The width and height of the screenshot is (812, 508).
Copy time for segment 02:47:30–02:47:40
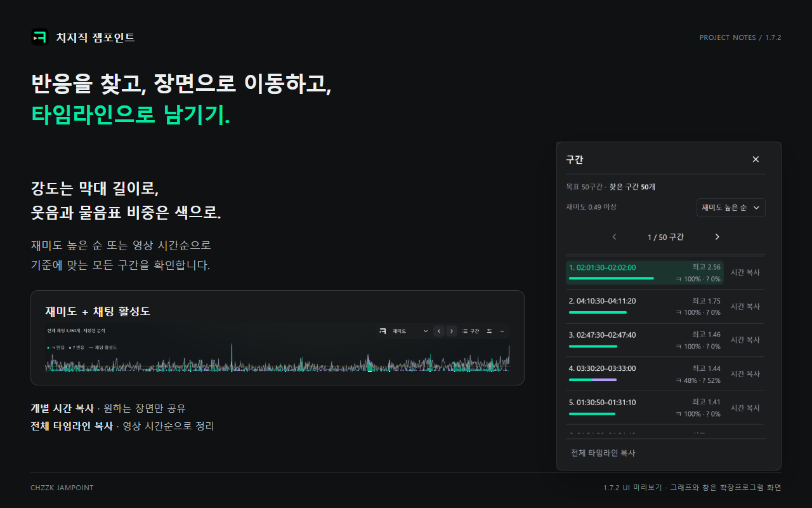tap(745, 340)
